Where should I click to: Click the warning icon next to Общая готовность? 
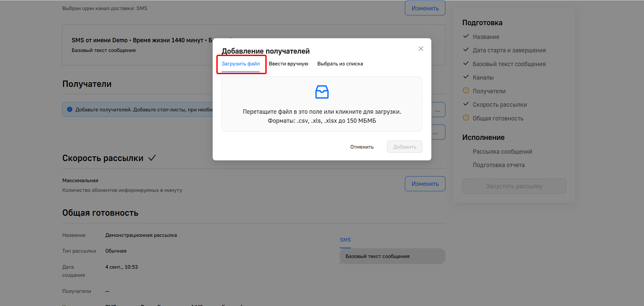pyautogui.click(x=466, y=118)
